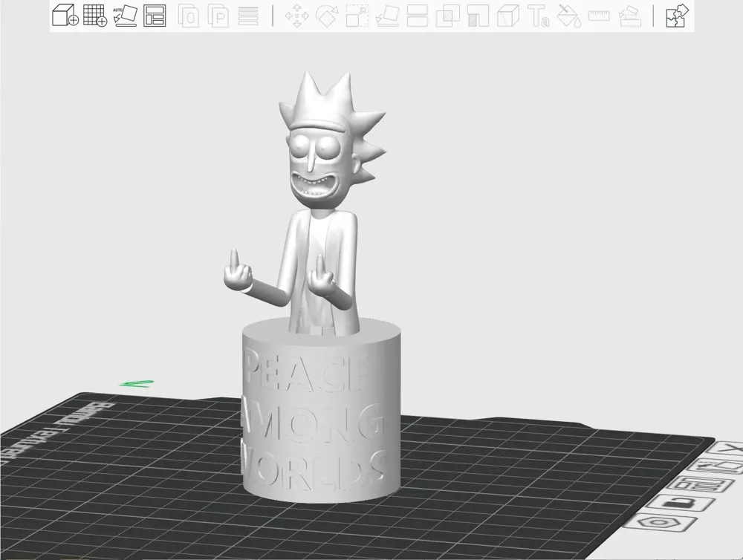
Task: Arrange all objects from the top toolbar
Action: tap(155, 16)
